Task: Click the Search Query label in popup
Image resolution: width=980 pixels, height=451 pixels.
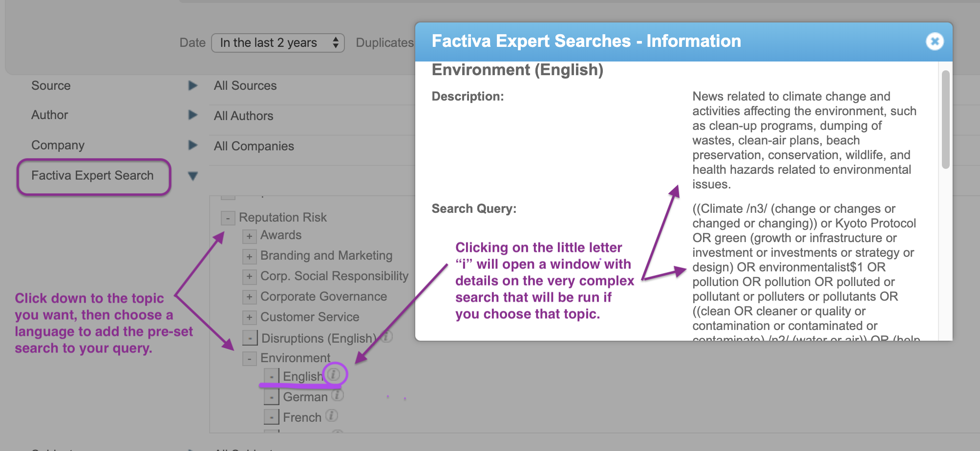Action: (474, 209)
